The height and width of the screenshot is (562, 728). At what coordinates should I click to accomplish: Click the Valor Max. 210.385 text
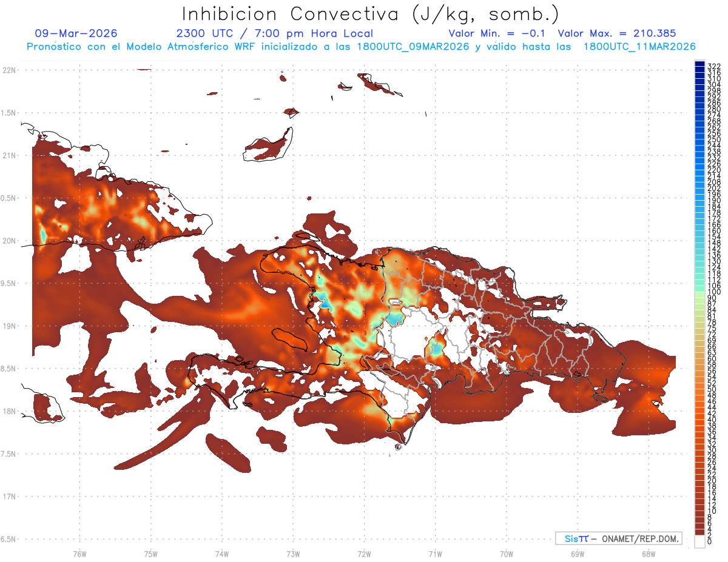coord(616,33)
